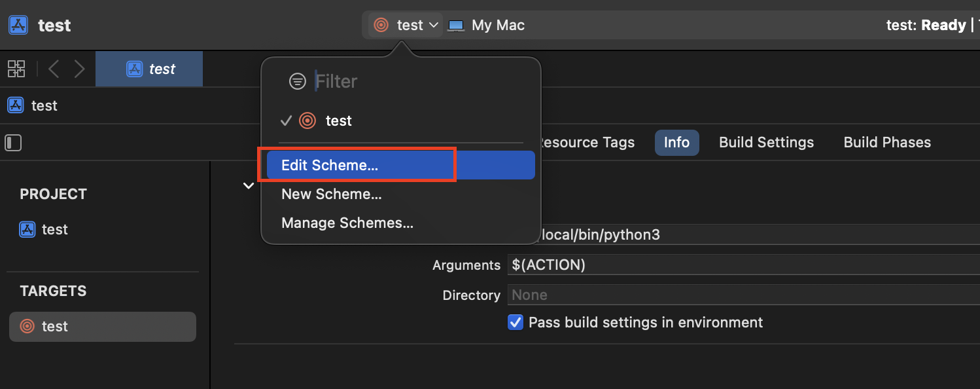The image size is (980, 389).
Task: Click the filter icon in scheme popup
Action: (x=298, y=81)
